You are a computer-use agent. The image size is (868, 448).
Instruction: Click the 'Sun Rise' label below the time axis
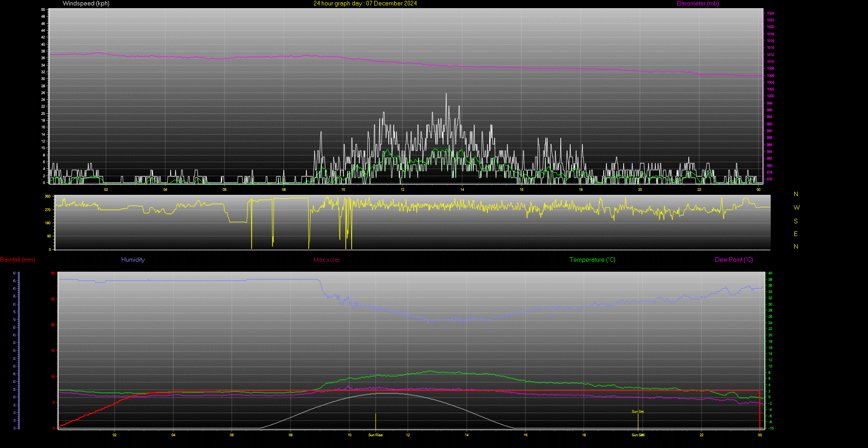click(x=376, y=435)
